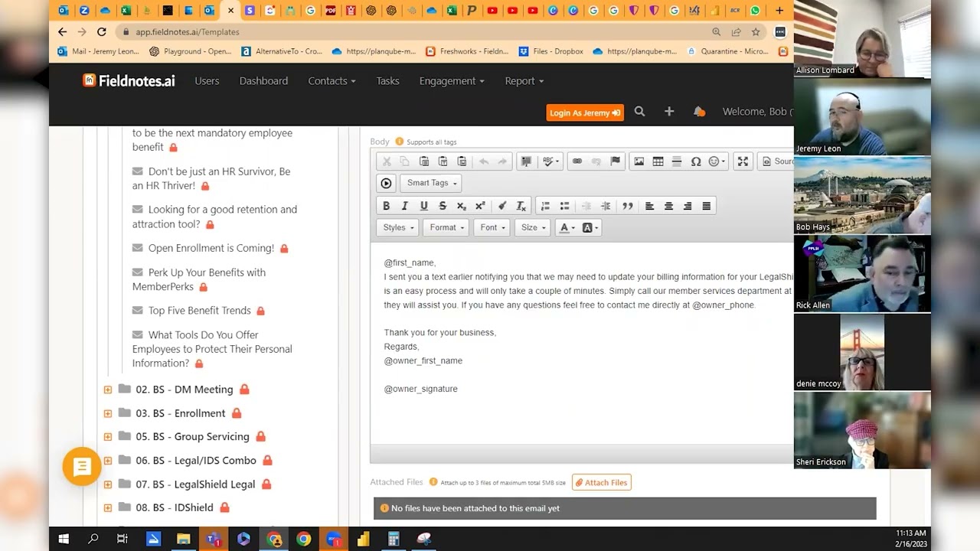Paste from Word icon
Image resolution: width=980 pixels, height=551 pixels.
[462, 161]
